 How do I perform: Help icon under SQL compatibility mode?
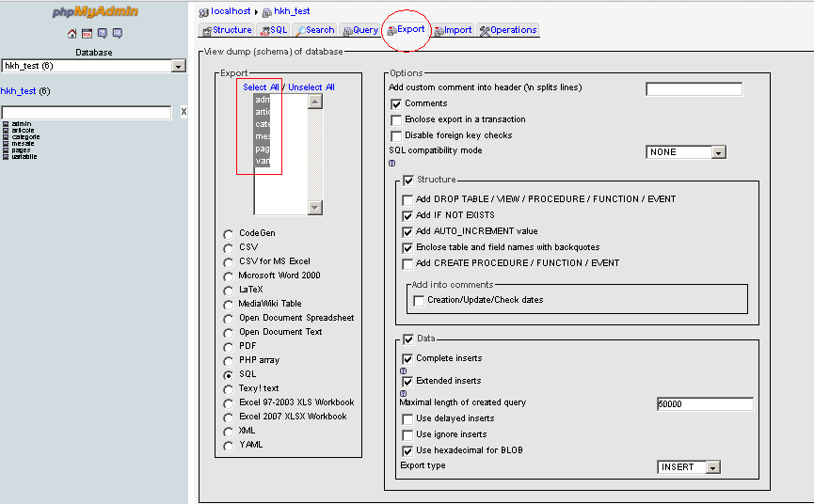pyautogui.click(x=392, y=164)
